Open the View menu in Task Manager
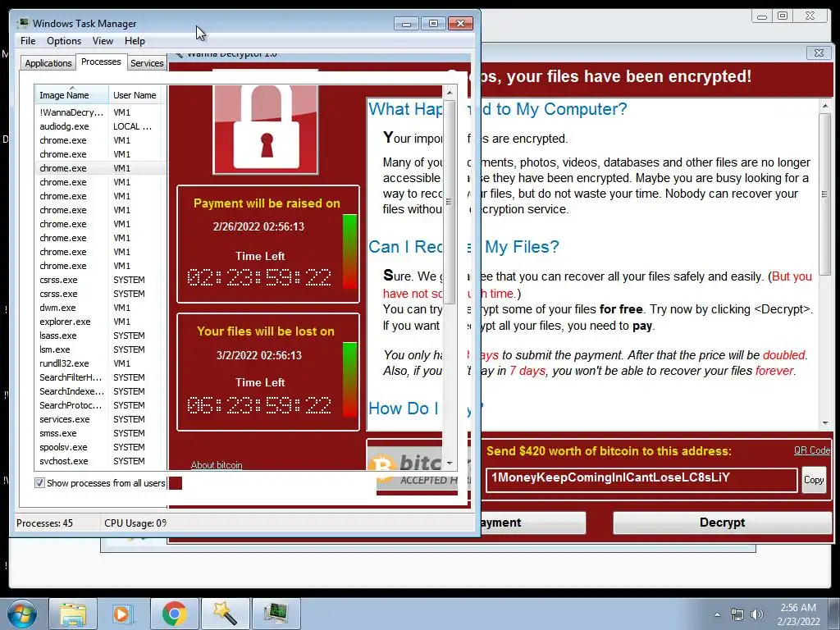Image resolution: width=840 pixels, height=630 pixels. click(103, 41)
